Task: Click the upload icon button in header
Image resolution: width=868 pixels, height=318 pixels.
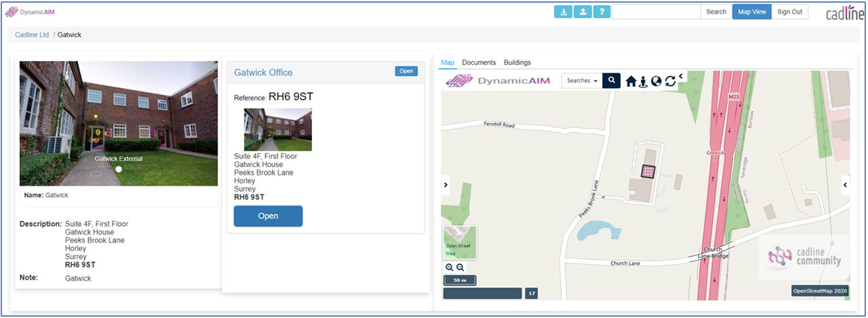Action: click(582, 12)
